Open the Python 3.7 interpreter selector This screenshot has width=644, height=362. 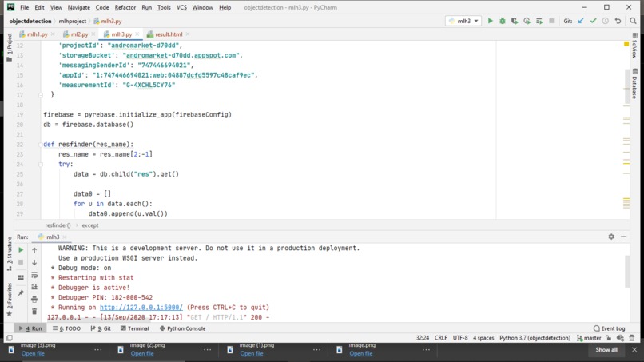coord(535,338)
